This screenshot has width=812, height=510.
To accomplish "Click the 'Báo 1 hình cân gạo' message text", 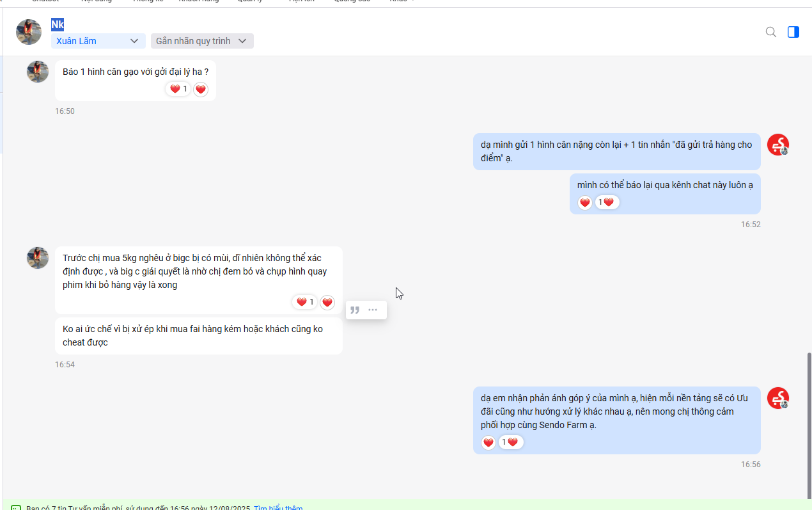I will pyautogui.click(x=136, y=72).
